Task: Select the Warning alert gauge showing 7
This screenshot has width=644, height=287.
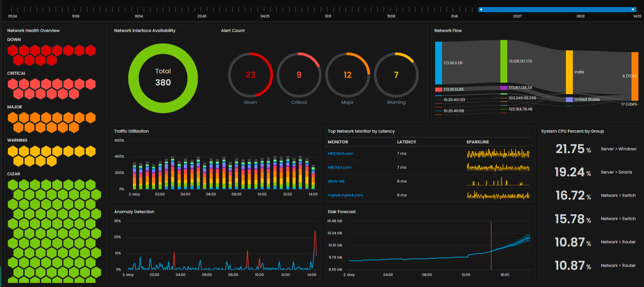Action: point(396,75)
